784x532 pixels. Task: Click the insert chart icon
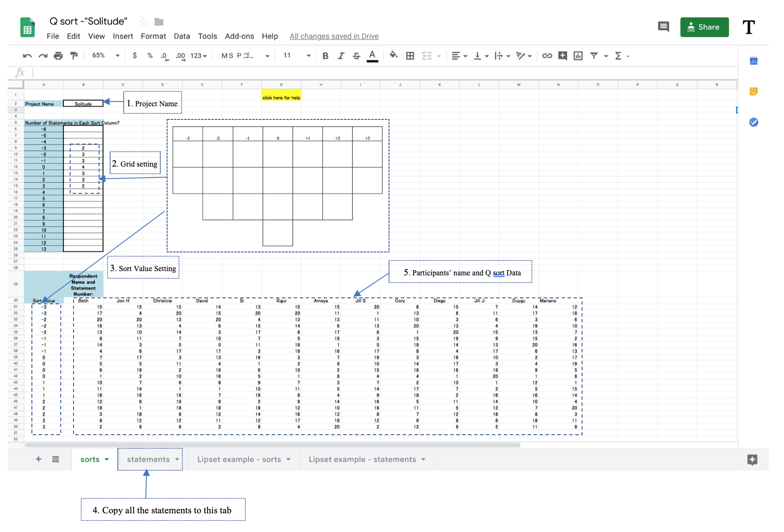[x=578, y=56]
